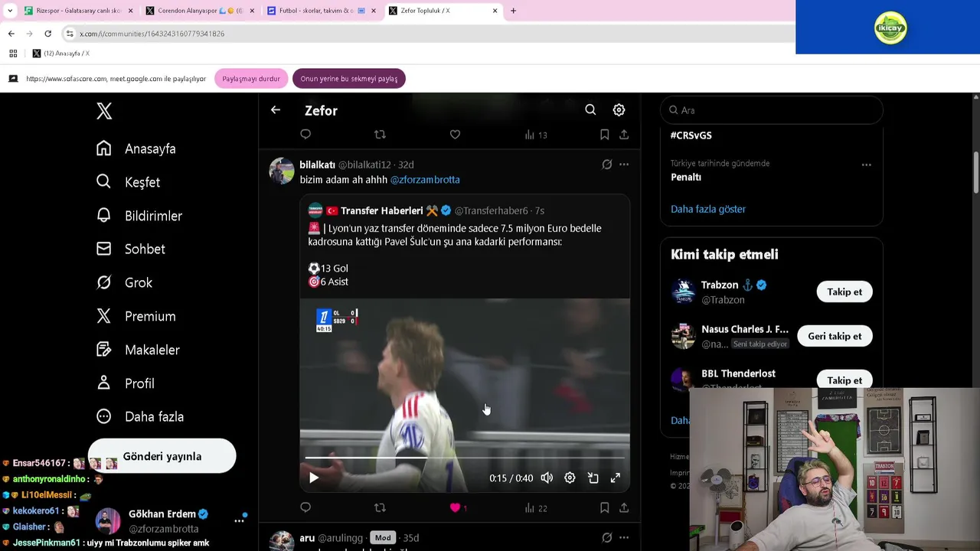
Task: View bilalkatı post analytics 22
Action: [x=536, y=507]
